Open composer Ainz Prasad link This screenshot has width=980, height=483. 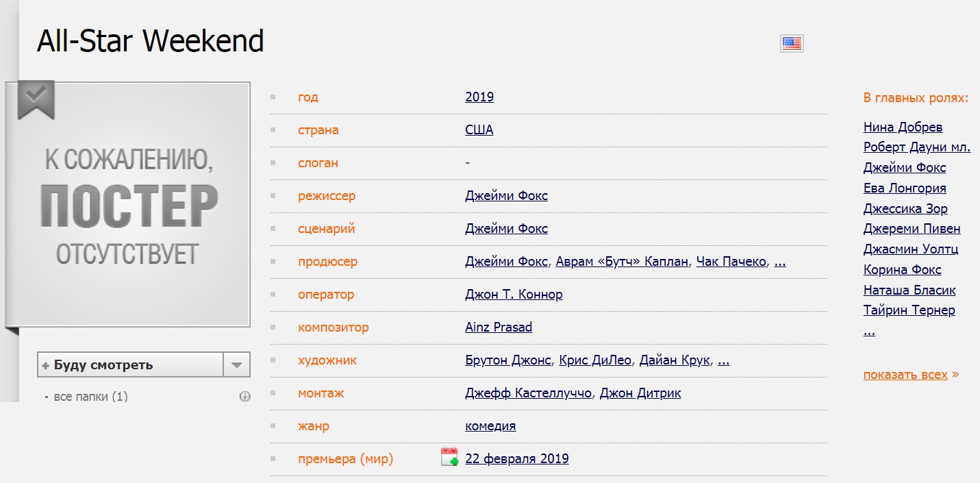pos(499,327)
